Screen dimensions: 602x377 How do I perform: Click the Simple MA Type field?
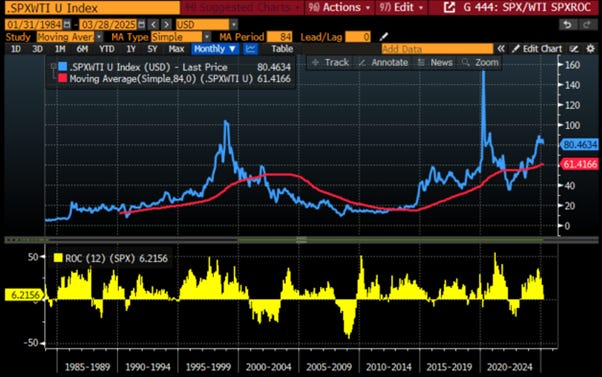coord(177,37)
